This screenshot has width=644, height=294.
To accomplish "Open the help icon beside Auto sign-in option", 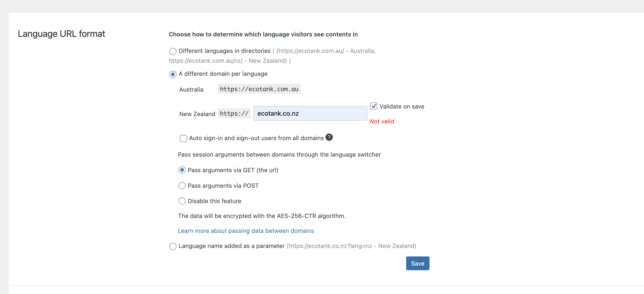I will 329,137.
